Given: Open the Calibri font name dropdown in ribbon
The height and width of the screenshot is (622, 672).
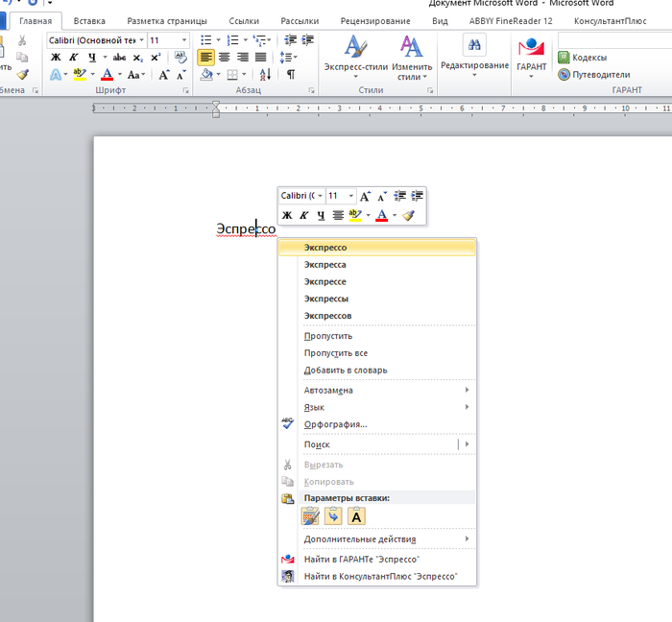Looking at the screenshot, I should coord(141,40).
